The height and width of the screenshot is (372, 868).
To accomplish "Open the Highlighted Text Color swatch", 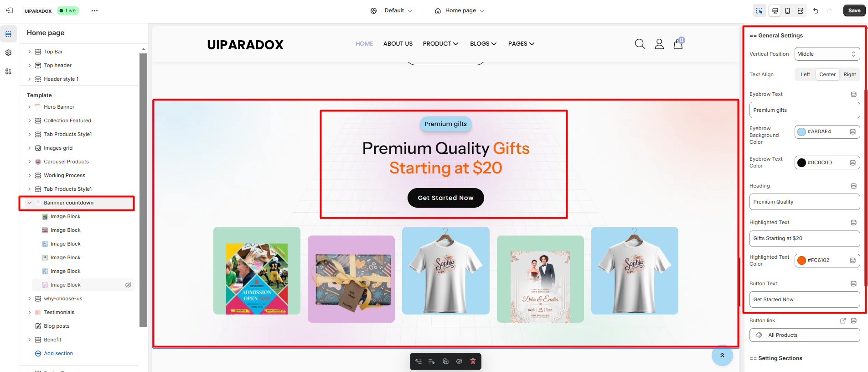I will click(x=801, y=261).
